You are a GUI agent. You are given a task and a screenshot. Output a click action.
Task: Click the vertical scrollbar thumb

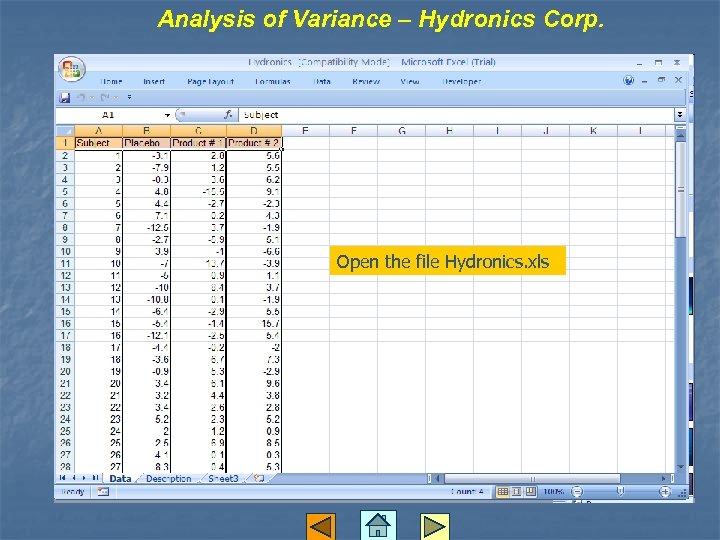(x=681, y=190)
